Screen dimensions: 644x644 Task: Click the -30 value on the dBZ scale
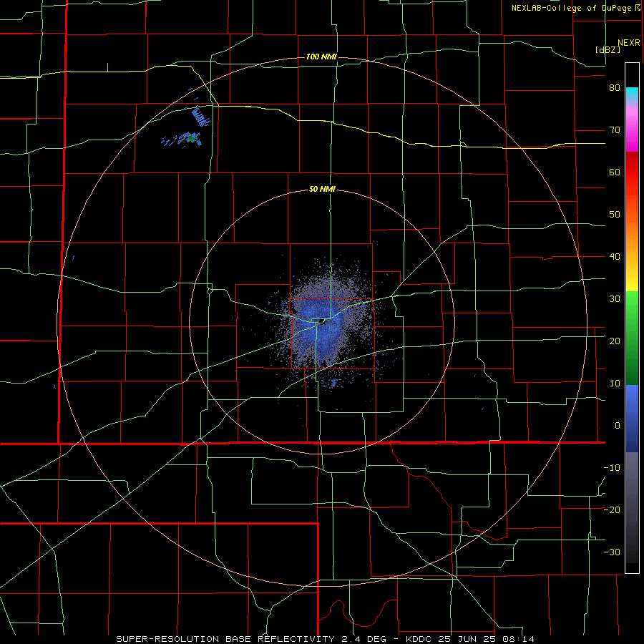pyautogui.click(x=612, y=552)
